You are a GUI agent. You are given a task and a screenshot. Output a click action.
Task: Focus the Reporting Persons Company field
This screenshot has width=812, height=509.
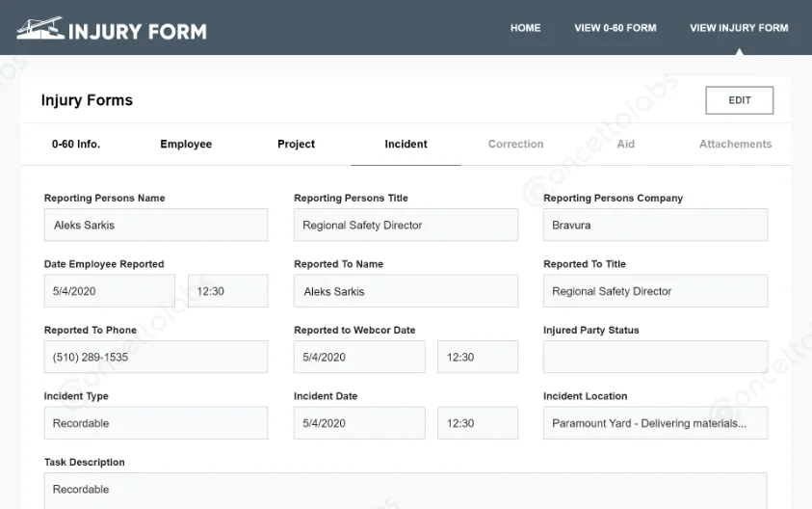pos(655,226)
